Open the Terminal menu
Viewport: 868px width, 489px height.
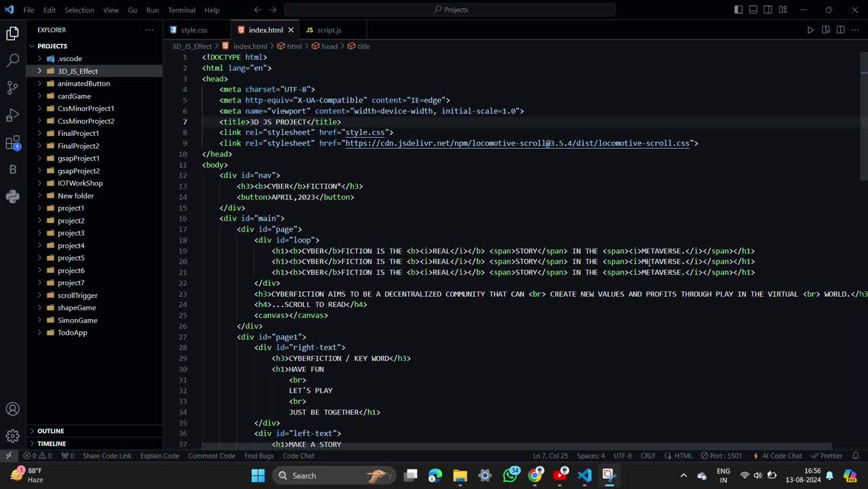[x=181, y=10]
